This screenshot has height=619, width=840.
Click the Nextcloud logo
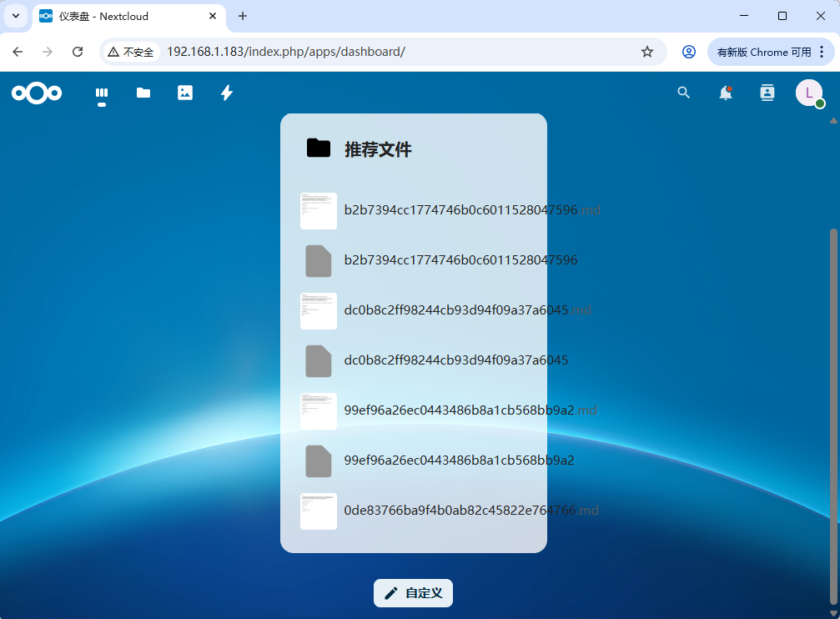[37, 93]
